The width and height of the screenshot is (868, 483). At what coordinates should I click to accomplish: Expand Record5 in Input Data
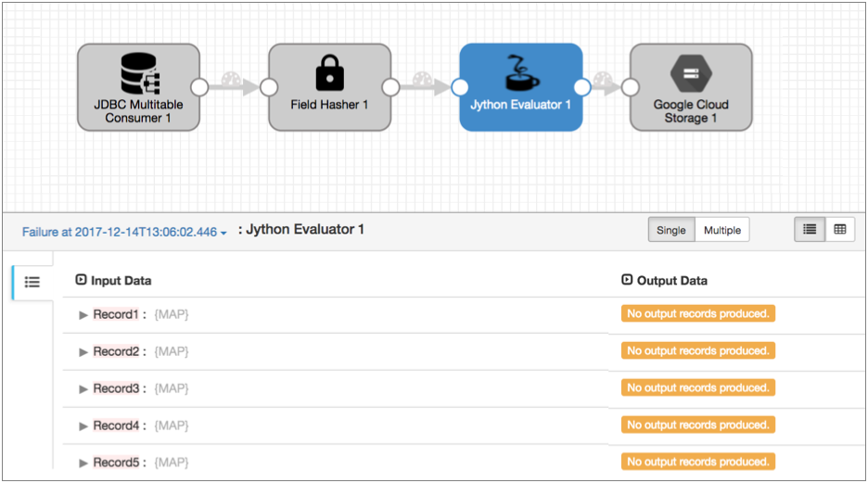point(83,463)
